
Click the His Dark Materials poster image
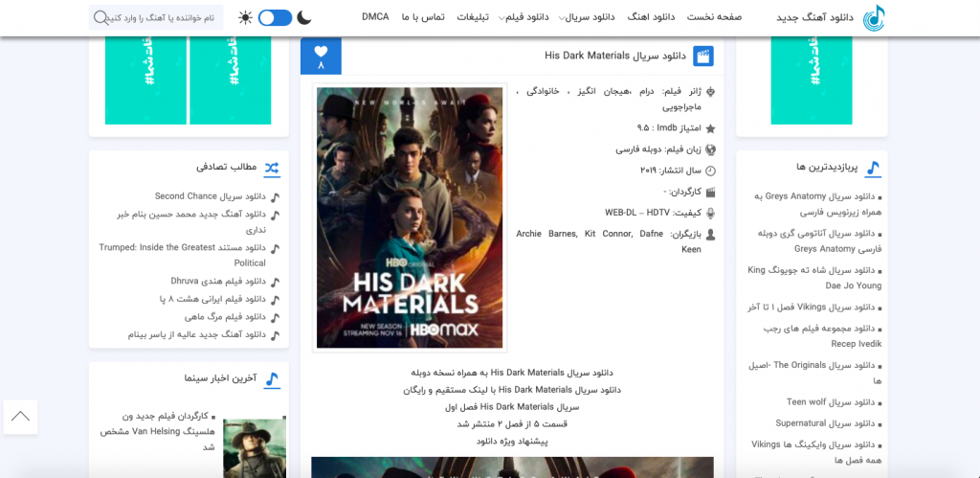pyautogui.click(x=410, y=217)
